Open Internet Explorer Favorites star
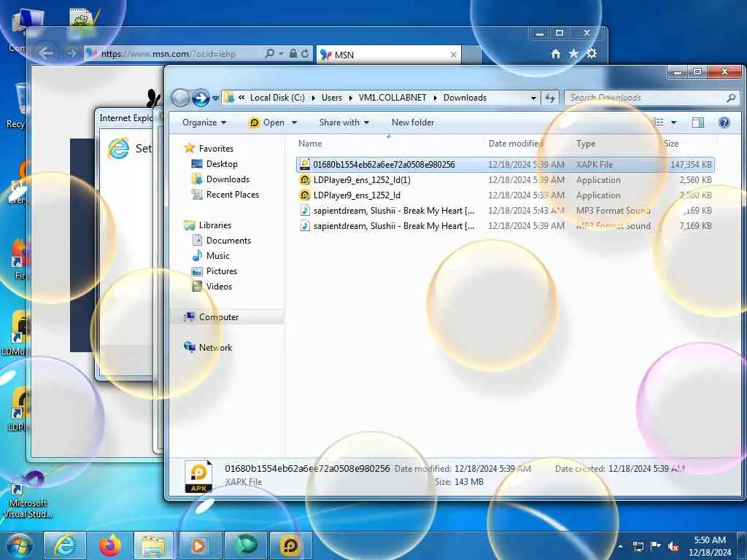This screenshot has width=747, height=560. click(573, 54)
